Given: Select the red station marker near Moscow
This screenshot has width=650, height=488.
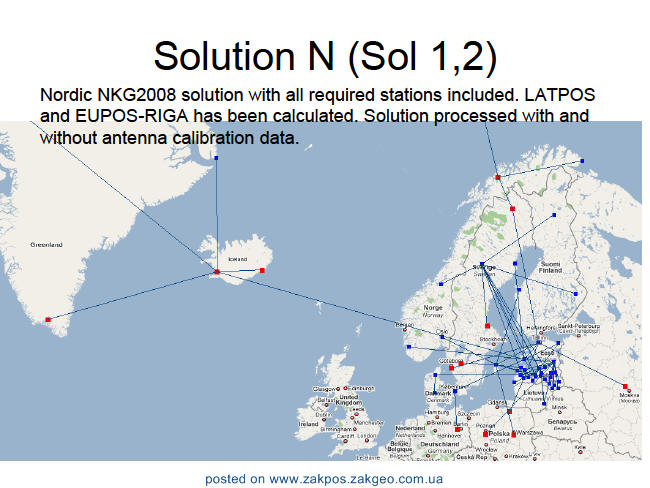Looking at the screenshot, I should pos(625,386).
